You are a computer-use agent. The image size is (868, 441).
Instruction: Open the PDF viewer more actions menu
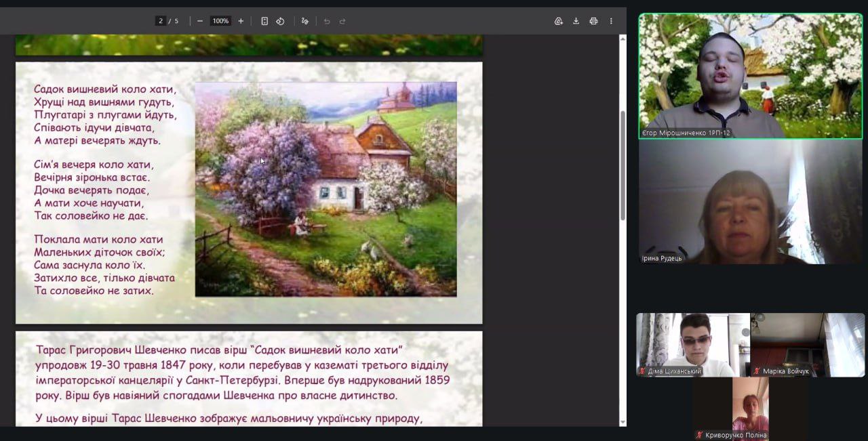611,21
